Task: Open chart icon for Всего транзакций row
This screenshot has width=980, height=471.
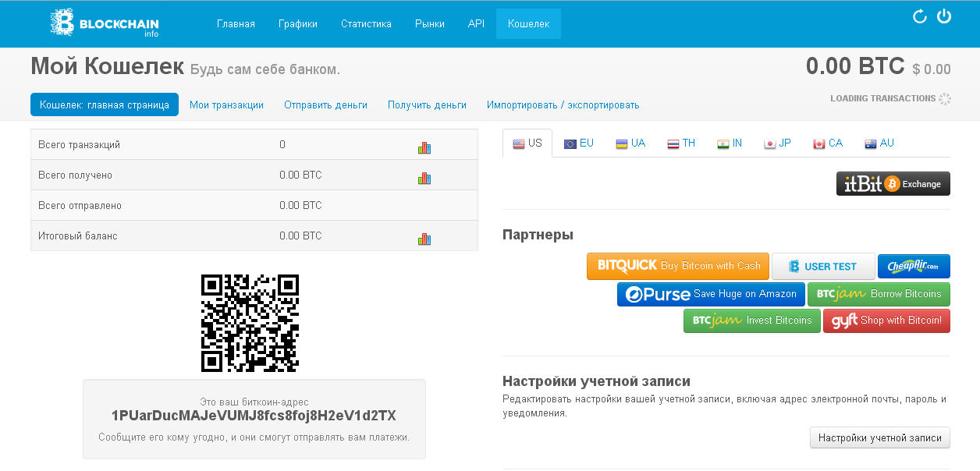Action: coord(424,147)
